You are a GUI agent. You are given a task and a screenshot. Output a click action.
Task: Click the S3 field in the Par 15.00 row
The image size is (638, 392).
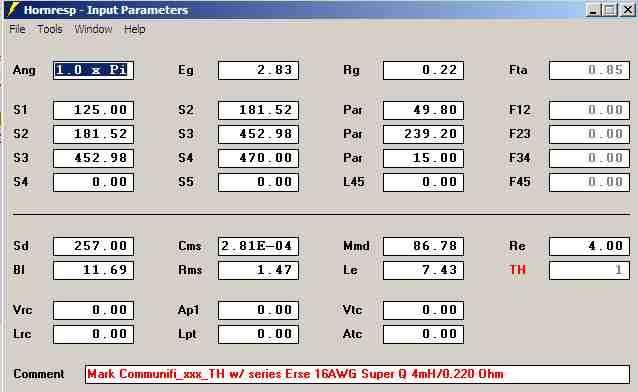coord(93,158)
